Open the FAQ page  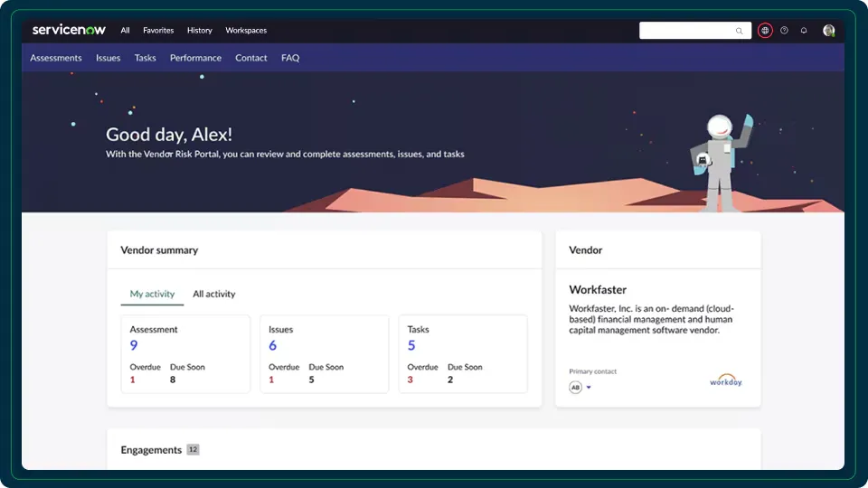[x=290, y=58]
